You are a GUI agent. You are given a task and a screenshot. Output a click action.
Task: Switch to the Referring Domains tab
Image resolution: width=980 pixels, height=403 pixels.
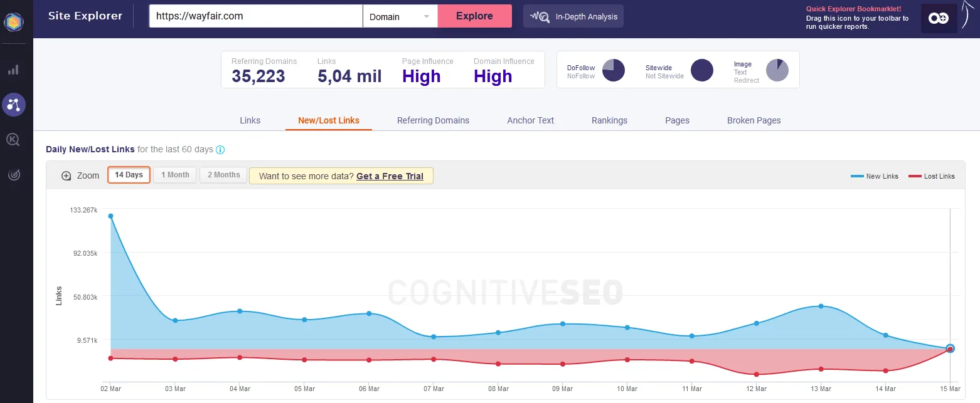(433, 120)
